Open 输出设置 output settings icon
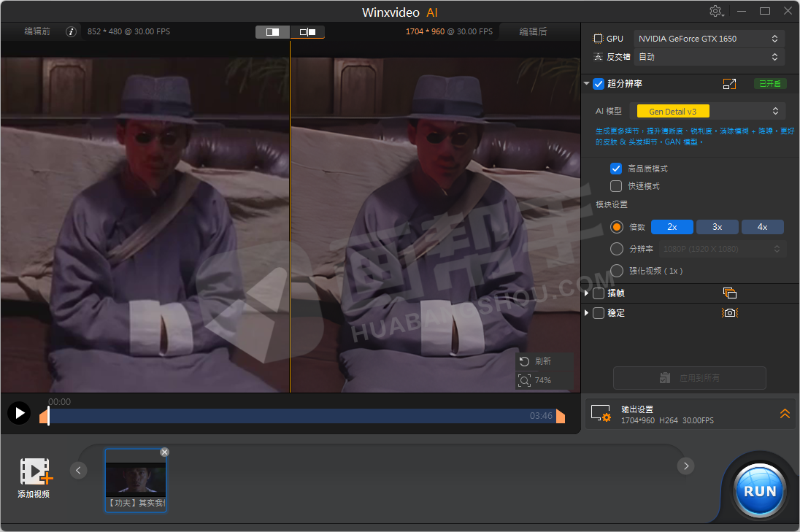 coord(601,414)
